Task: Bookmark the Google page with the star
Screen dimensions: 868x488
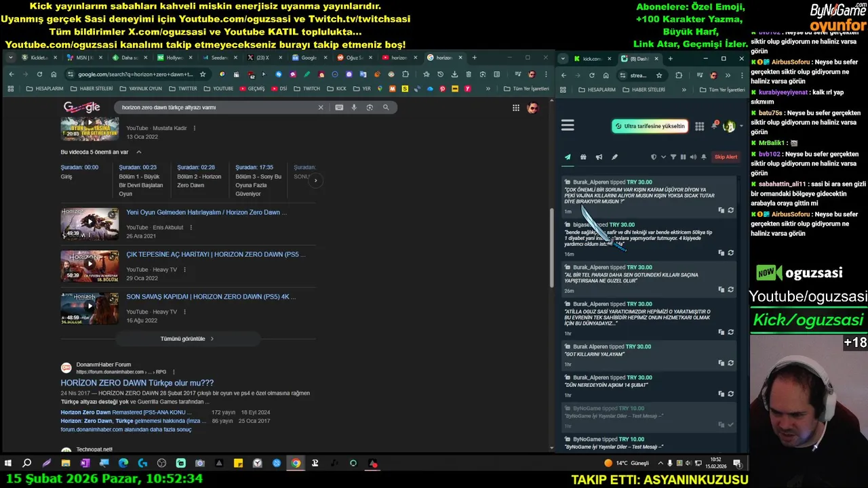Action: (202, 75)
